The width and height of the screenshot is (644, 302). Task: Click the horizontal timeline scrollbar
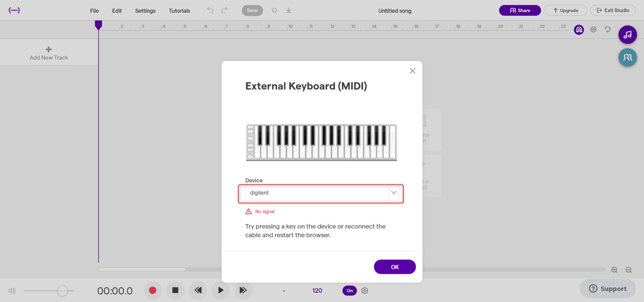[x=142, y=269]
